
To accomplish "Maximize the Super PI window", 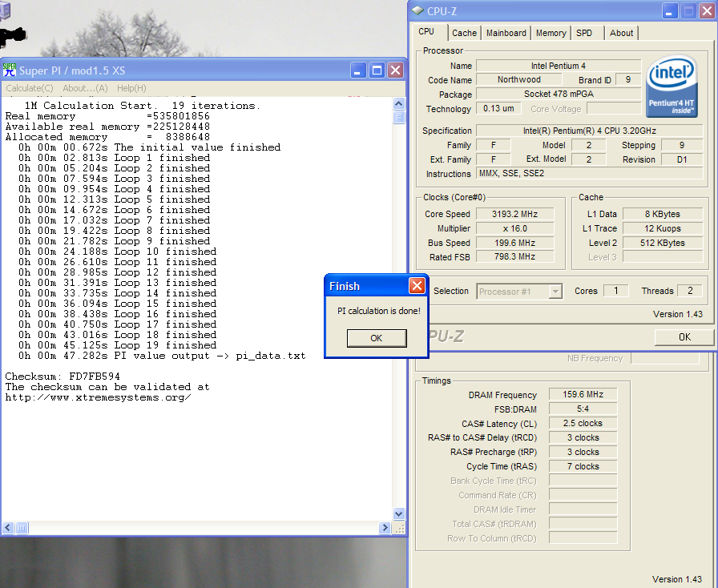I will pos(377,70).
